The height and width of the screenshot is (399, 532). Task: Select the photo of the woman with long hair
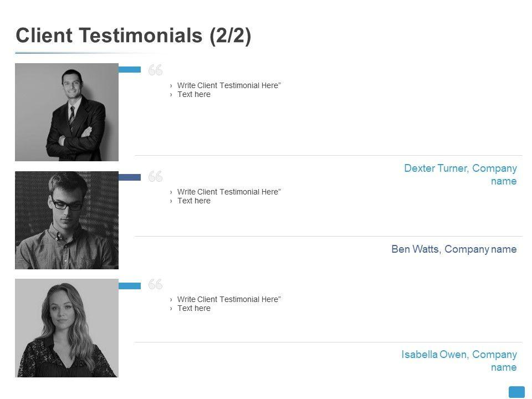[x=66, y=328]
